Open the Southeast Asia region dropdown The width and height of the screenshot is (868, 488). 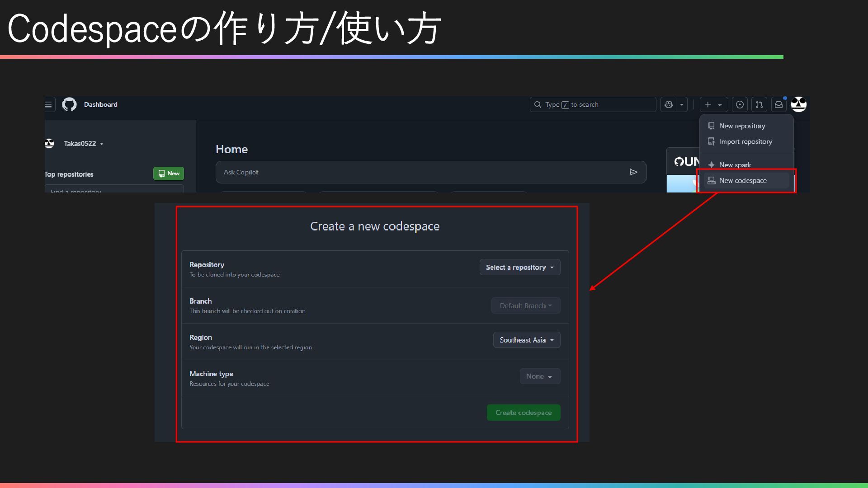coord(527,340)
